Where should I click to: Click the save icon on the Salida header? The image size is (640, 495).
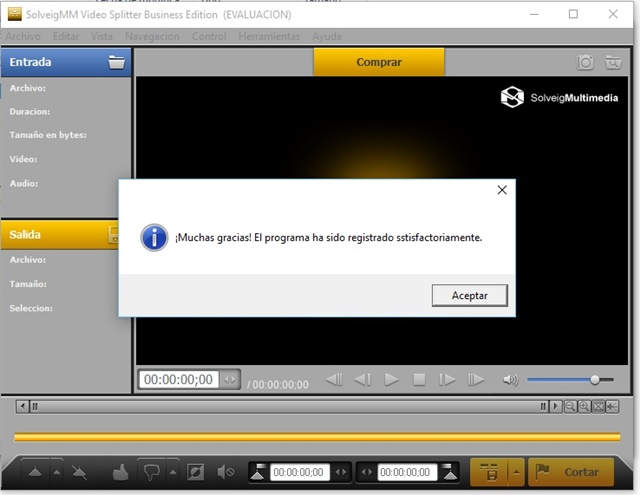(x=113, y=235)
